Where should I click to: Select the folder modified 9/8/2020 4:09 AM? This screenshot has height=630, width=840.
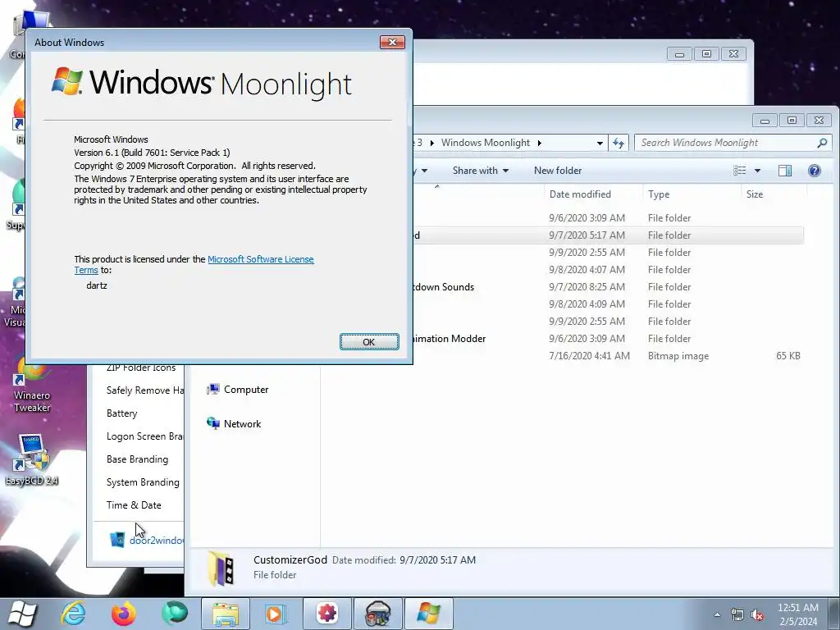pos(608,304)
